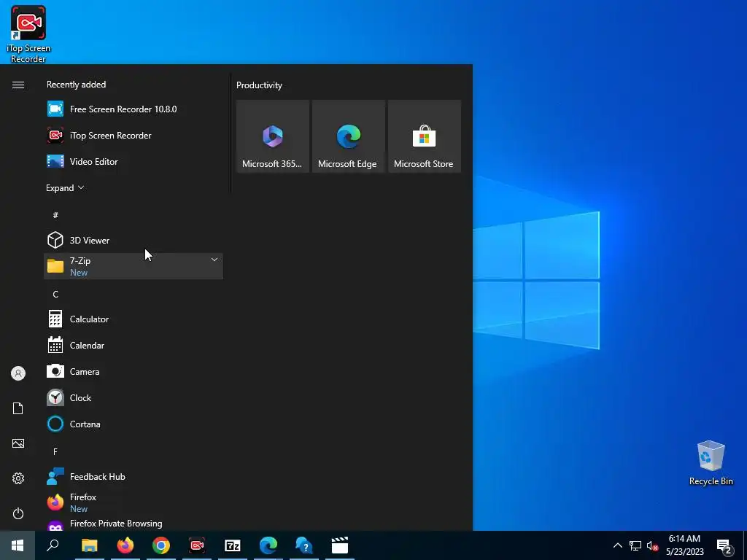The width and height of the screenshot is (747, 560).
Task: Open the Recycle Bin on desktop
Action: (x=711, y=463)
